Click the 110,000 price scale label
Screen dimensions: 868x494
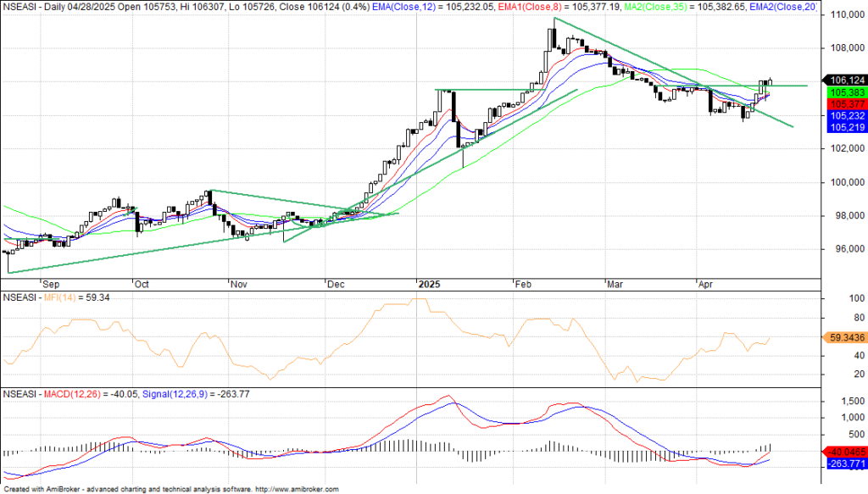click(848, 15)
